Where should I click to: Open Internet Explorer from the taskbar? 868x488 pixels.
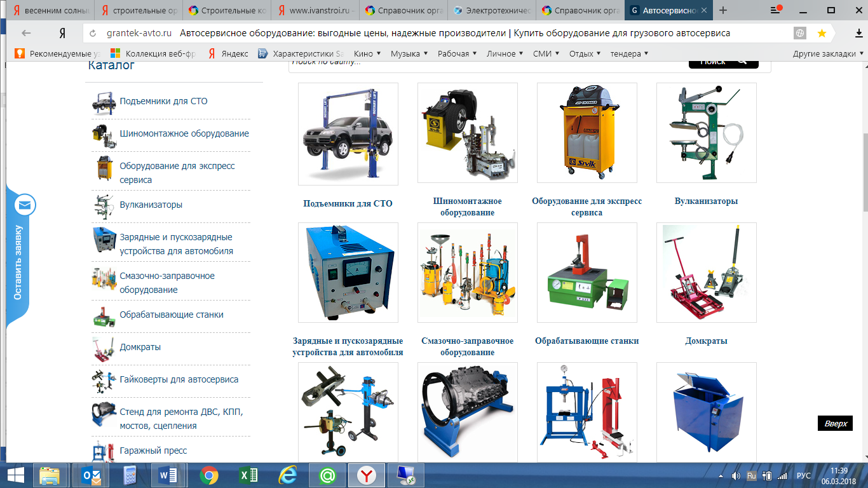click(287, 475)
